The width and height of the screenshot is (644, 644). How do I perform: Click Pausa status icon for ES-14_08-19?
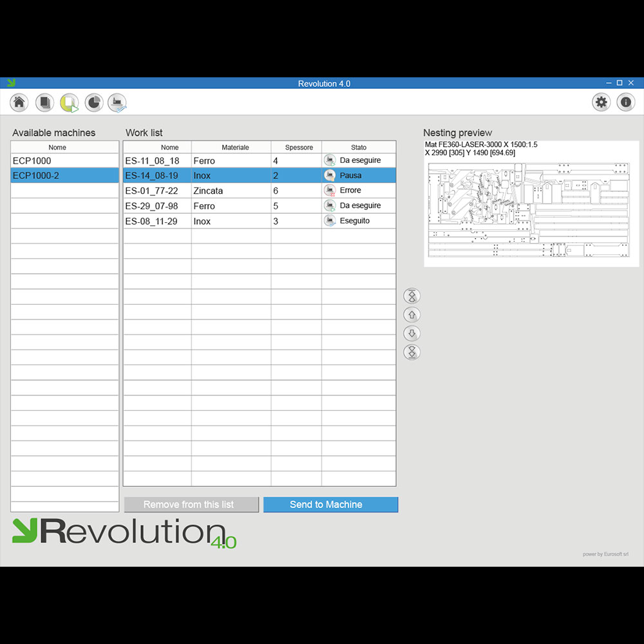point(330,175)
